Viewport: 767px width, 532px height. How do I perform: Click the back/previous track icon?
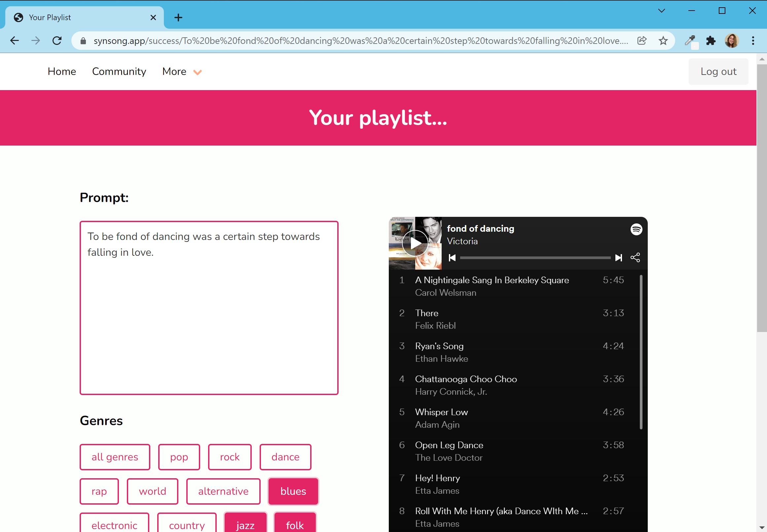tap(453, 257)
